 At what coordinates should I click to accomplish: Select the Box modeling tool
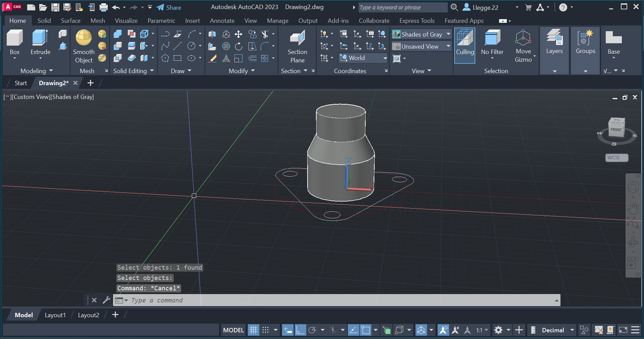pos(14,42)
